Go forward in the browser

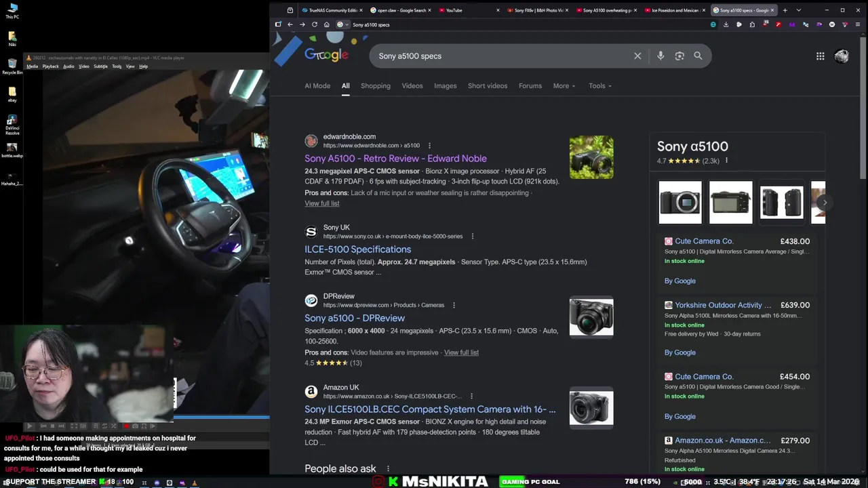pos(302,24)
